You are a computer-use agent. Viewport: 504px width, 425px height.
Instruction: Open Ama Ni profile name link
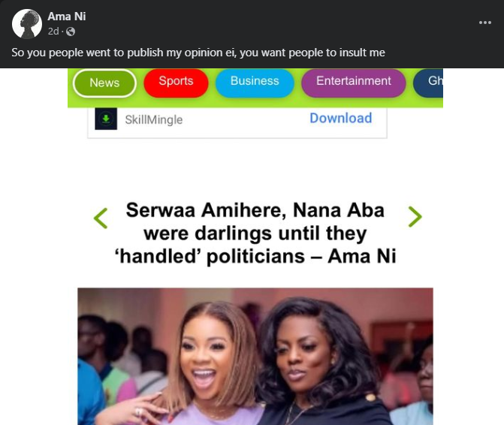(67, 17)
